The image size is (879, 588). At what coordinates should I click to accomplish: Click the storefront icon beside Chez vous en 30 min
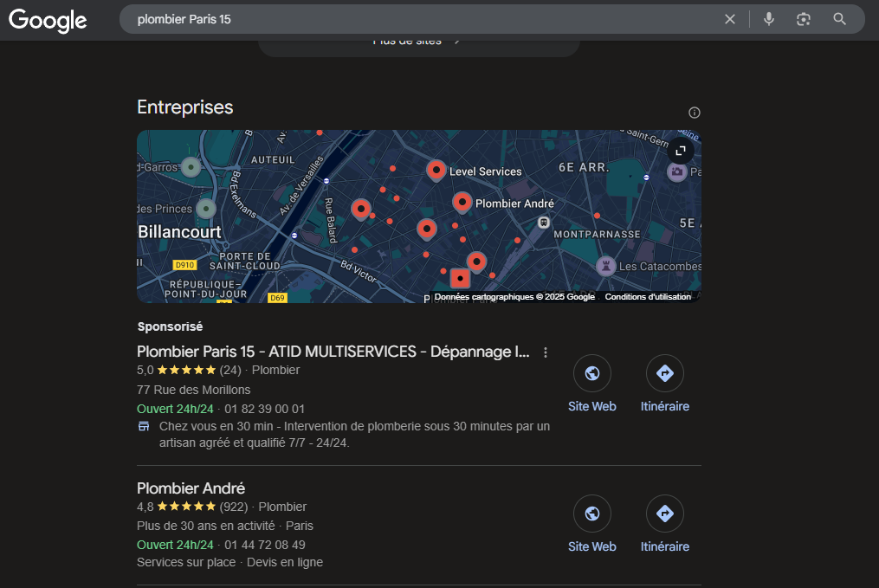click(144, 427)
